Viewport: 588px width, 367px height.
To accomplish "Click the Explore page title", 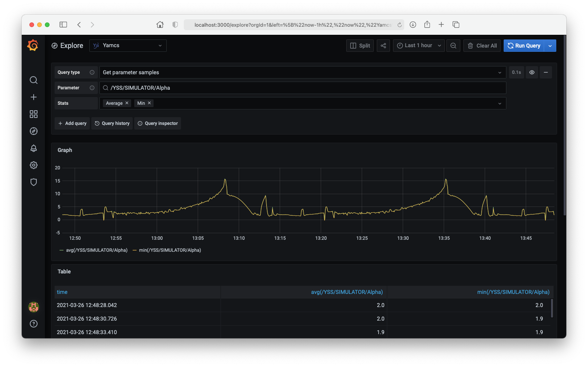I will click(x=72, y=46).
